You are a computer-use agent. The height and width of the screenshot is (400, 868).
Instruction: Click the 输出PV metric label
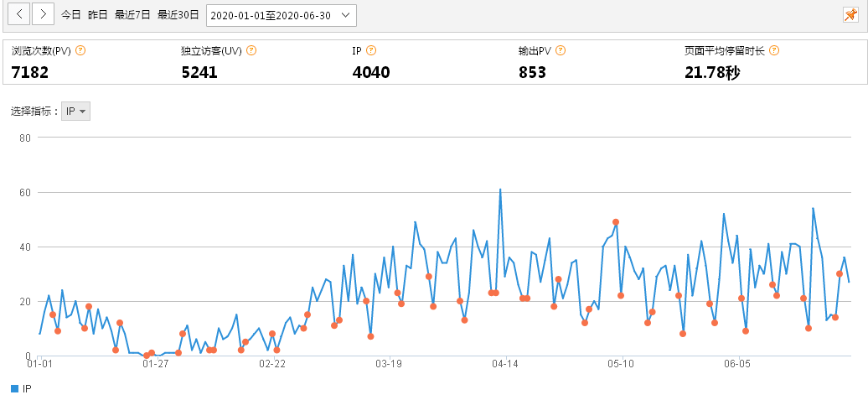point(535,51)
